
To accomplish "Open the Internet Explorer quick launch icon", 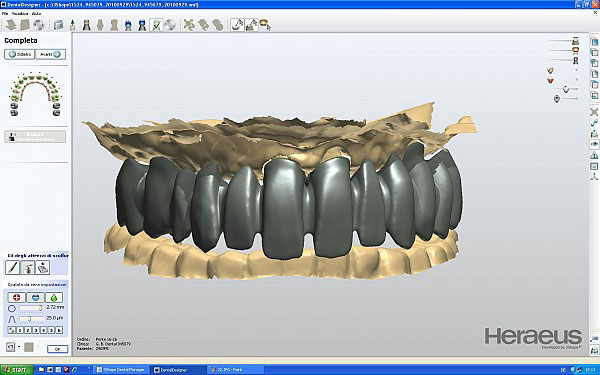I will (75, 370).
